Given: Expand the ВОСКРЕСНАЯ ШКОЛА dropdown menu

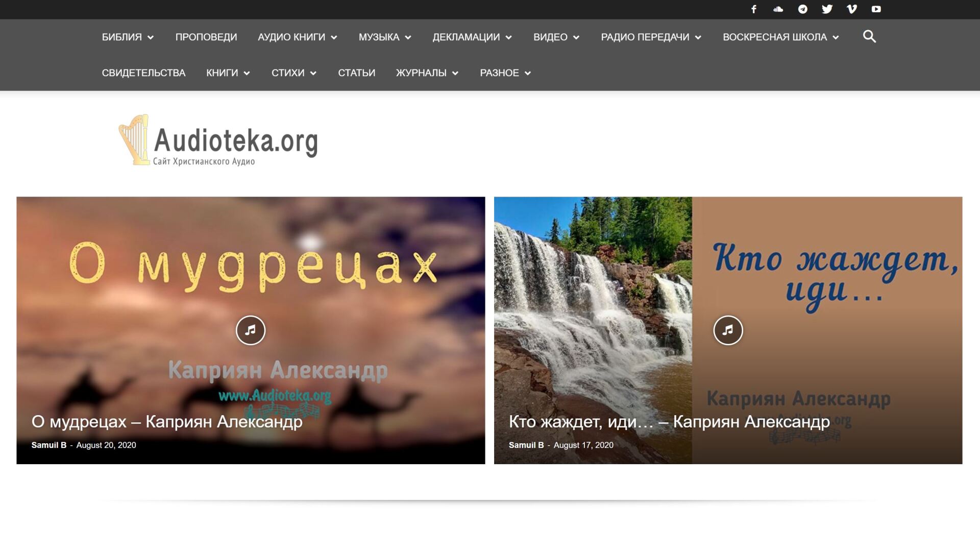Looking at the screenshot, I should coord(780,37).
